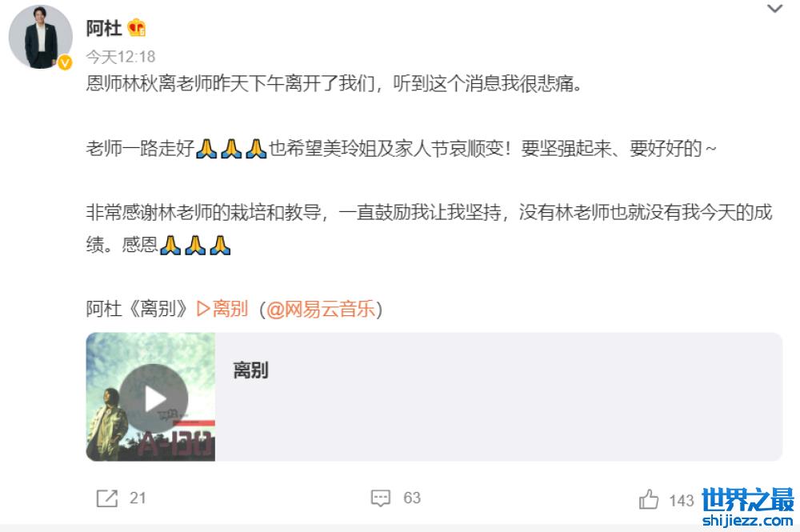Image resolution: width=800 pixels, height=532 pixels.
Task: Open the @网易云音乐 mention link
Action: coord(321,309)
